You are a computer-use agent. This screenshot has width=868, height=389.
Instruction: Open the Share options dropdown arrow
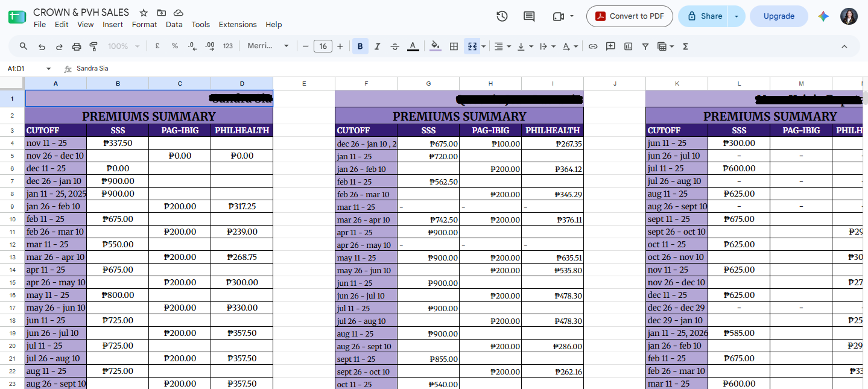737,16
